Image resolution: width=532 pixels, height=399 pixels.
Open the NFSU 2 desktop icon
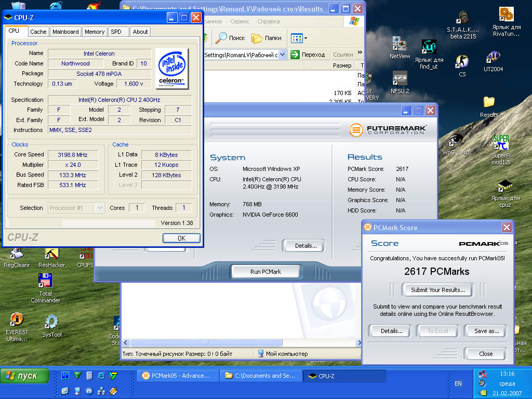(400, 83)
